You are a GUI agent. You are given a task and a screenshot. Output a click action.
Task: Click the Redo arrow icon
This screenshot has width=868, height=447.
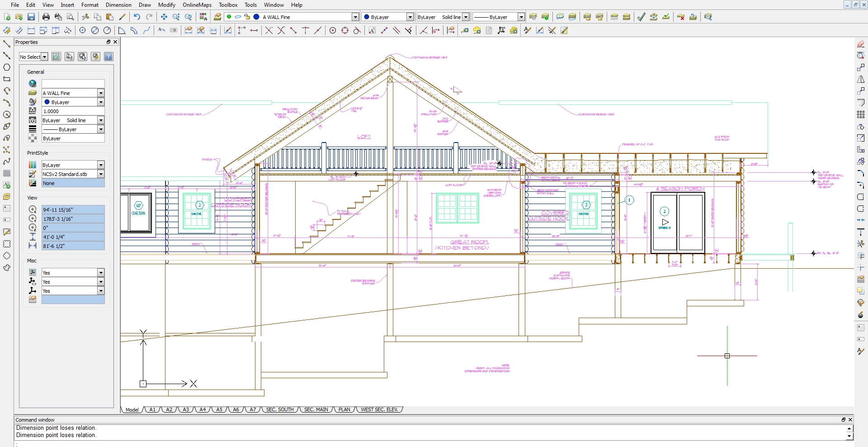click(x=149, y=17)
